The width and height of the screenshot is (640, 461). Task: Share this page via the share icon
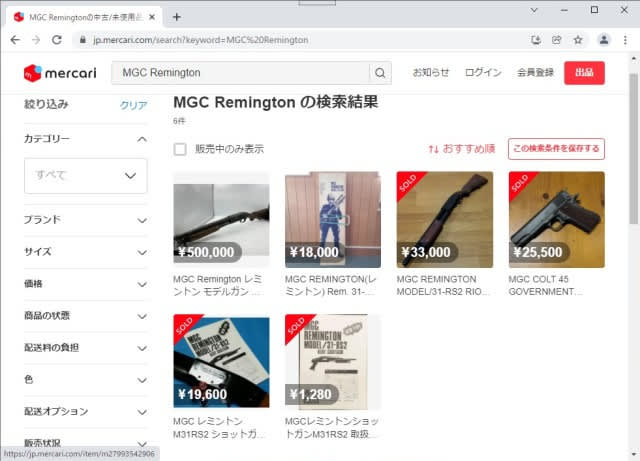(x=557, y=40)
